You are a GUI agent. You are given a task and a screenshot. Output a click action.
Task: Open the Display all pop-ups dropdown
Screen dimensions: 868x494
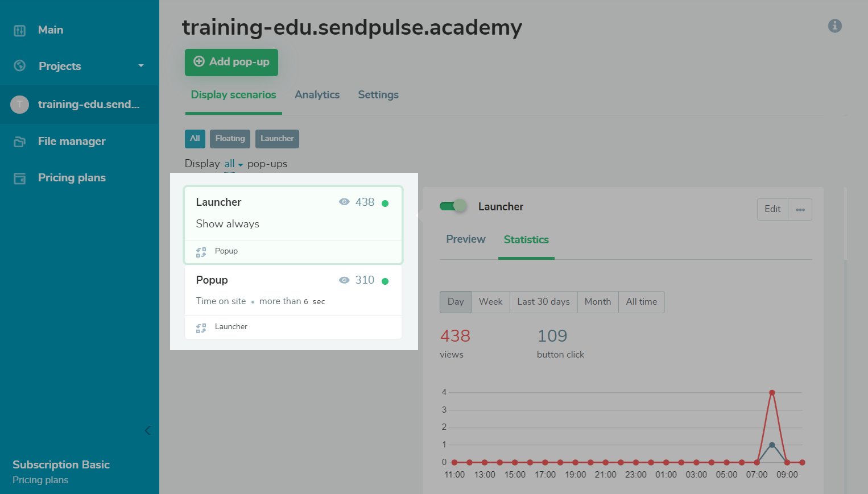click(233, 164)
